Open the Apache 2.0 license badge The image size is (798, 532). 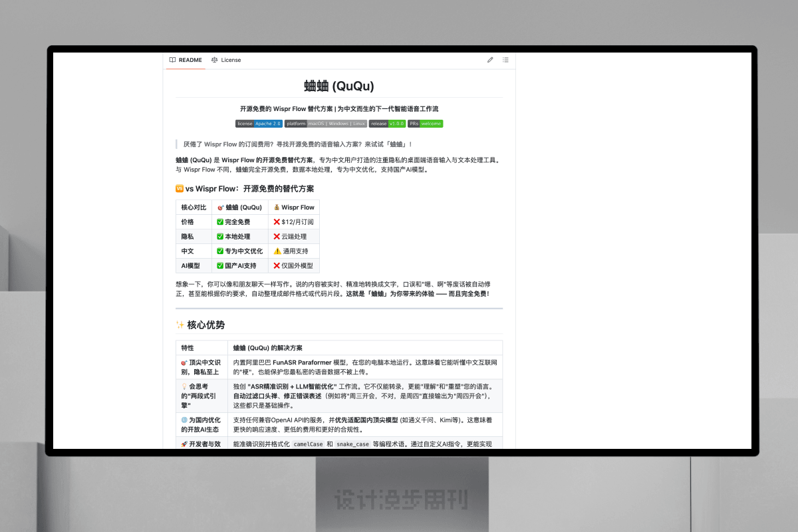pyautogui.click(x=259, y=124)
